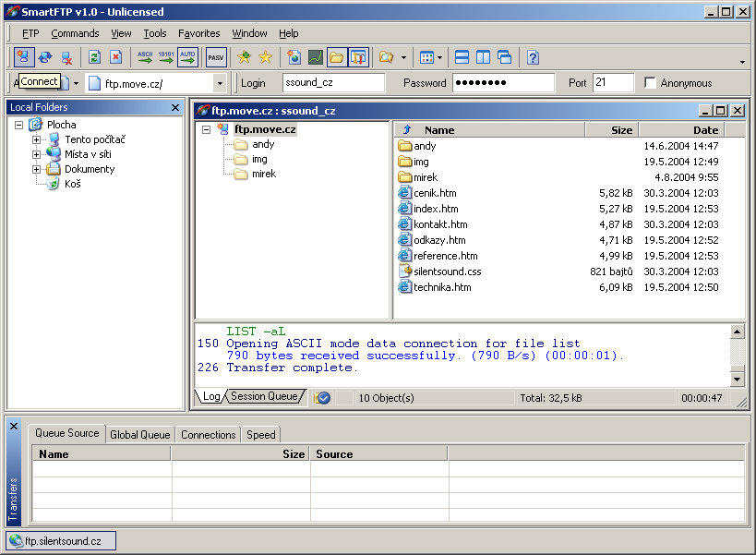Add a favorite using the star-with-plus icon
Image resolution: width=756 pixels, height=555 pixels.
click(x=244, y=57)
